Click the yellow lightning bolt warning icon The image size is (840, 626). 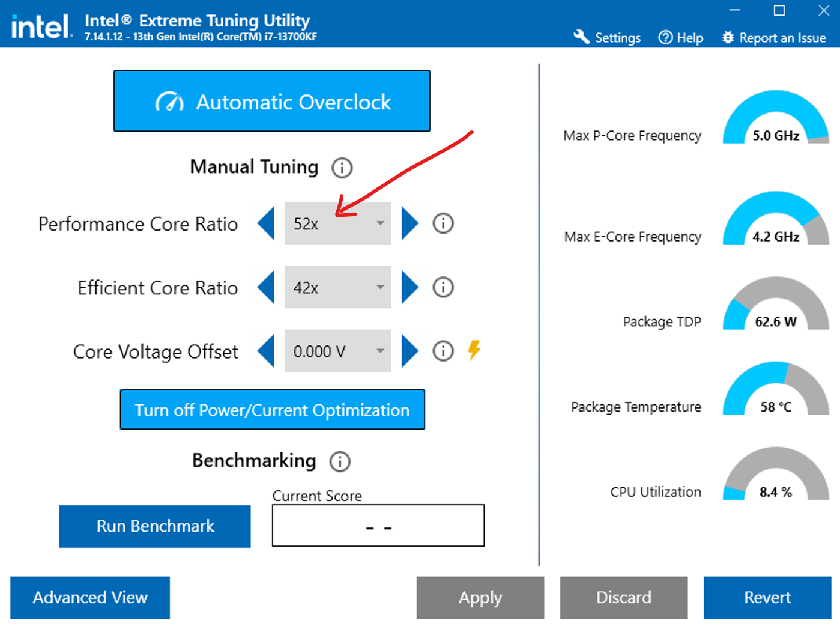(x=474, y=350)
